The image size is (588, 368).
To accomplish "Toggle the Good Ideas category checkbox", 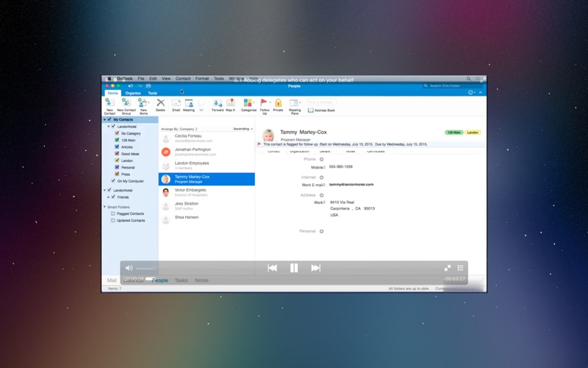I will tap(117, 154).
